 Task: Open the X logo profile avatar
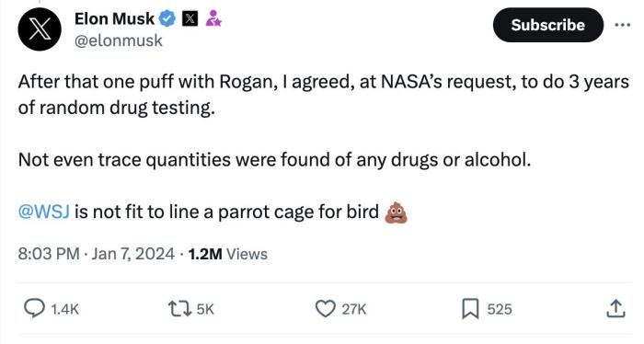[40, 29]
